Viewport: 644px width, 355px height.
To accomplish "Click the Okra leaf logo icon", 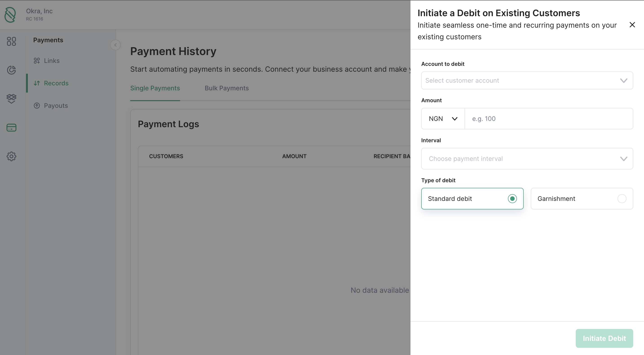I will pos(10,15).
